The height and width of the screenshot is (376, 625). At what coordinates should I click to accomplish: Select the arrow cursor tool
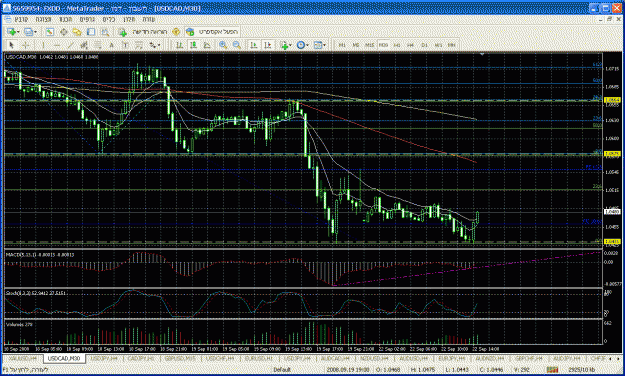coord(12,45)
